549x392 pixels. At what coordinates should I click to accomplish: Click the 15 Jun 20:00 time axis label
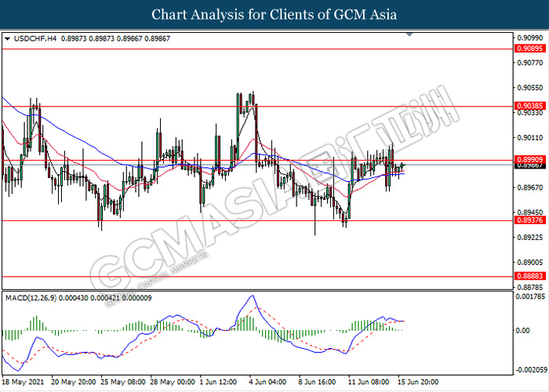(418, 382)
